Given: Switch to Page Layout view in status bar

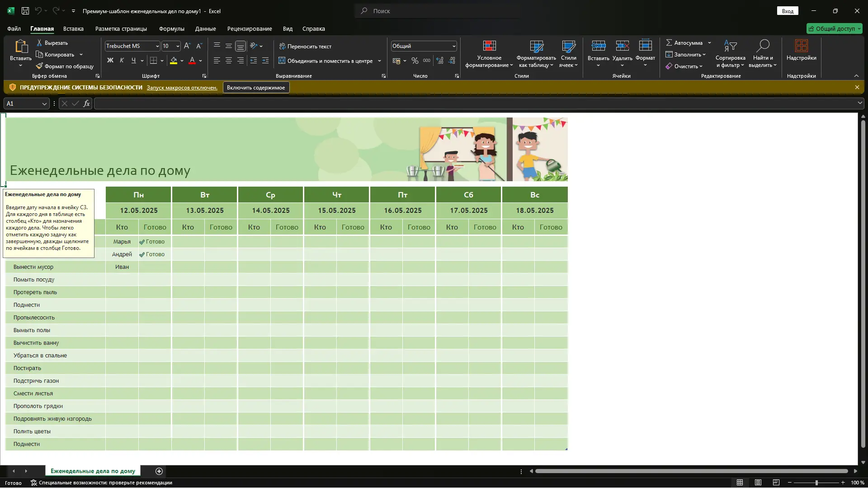Looking at the screenshot, I should [x=758, y=483].
